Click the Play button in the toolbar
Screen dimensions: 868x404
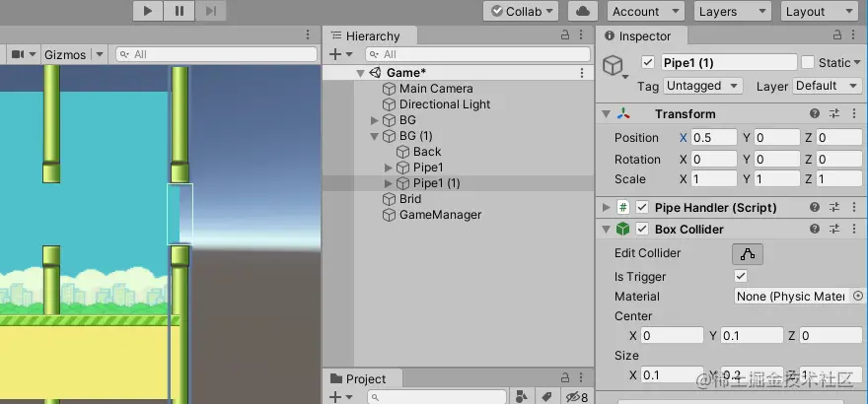pyautogui.click(x=148, y=11)
